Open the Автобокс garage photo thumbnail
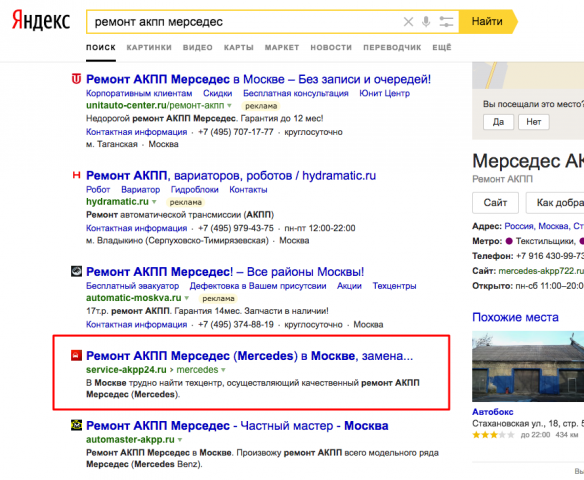This screenshot has width=584, height=480. pyautogui.click(x=528, y=366)
